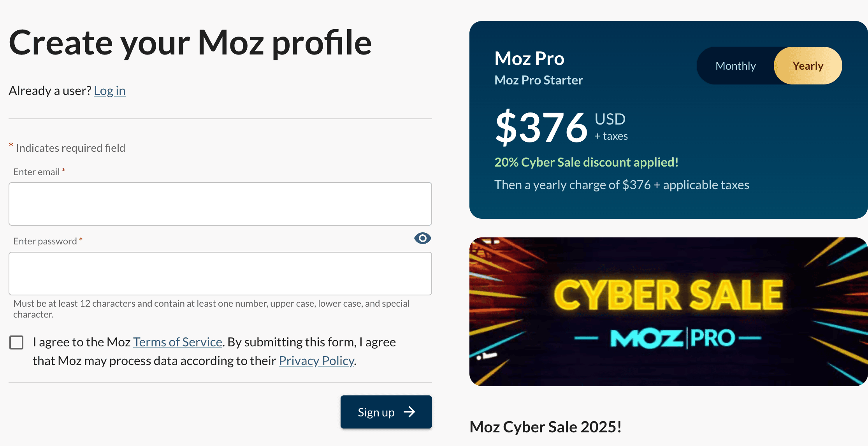Image resolution: width=868 pixels, height=446 pixels.
Task: Click inside the Enter password field
Action: pyautogui.click(x=220, y=274)
